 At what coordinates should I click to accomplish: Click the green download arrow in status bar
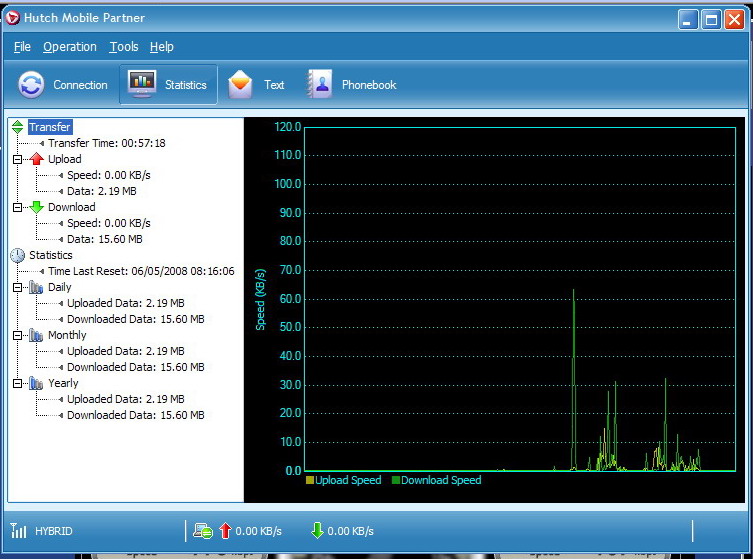[x=317, y=531]
